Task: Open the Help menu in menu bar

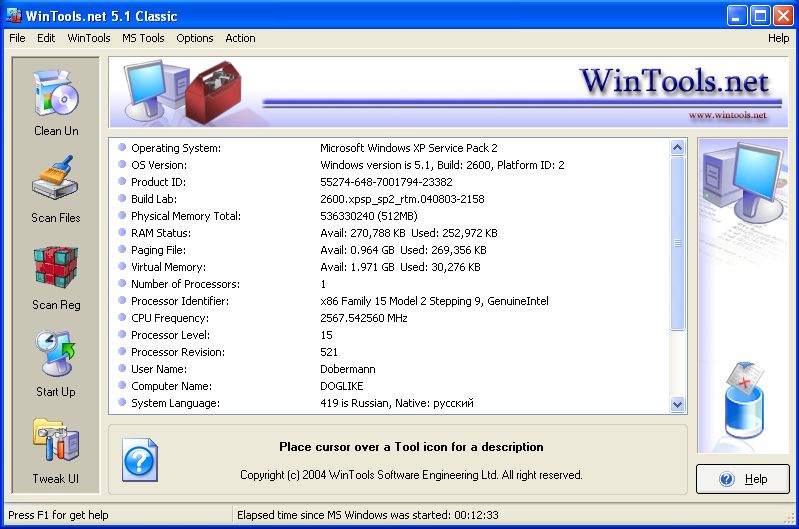Action: pos(778,38)
